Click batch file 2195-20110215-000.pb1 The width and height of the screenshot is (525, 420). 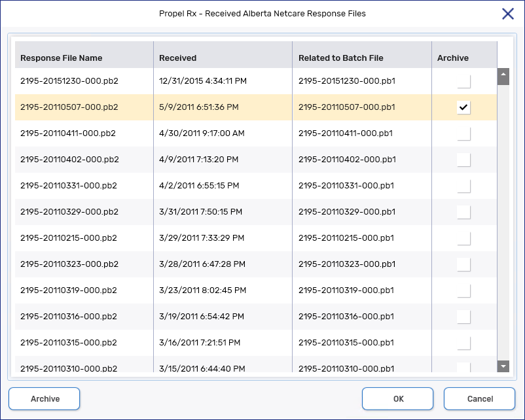click(346, 238)
